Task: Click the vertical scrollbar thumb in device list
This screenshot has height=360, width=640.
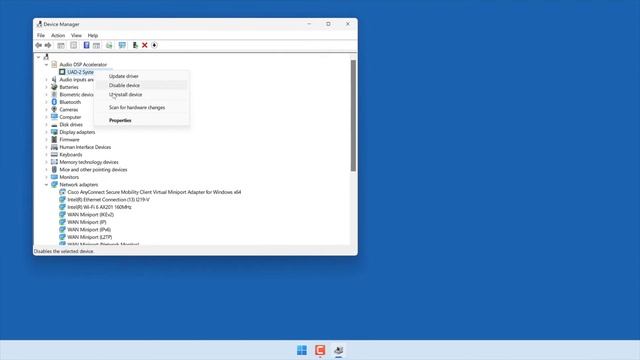Action: [353, 116]
